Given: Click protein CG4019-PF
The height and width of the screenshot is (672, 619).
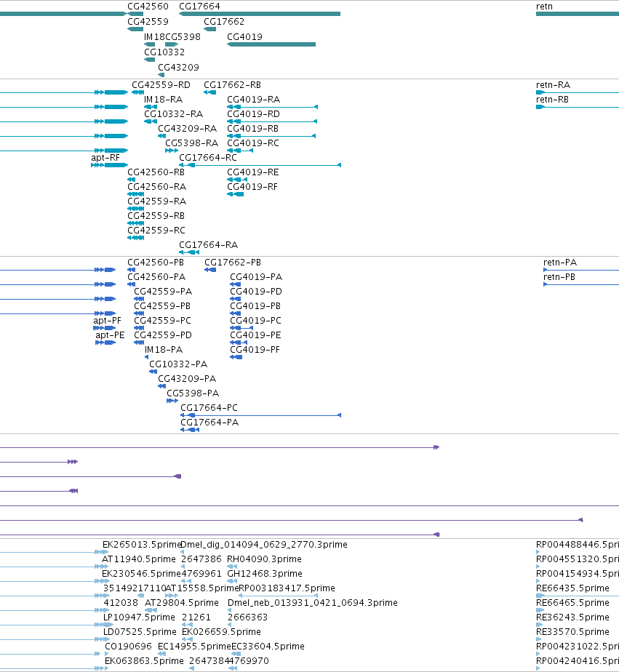Looking at the screenshot, I should coord(255,350).
